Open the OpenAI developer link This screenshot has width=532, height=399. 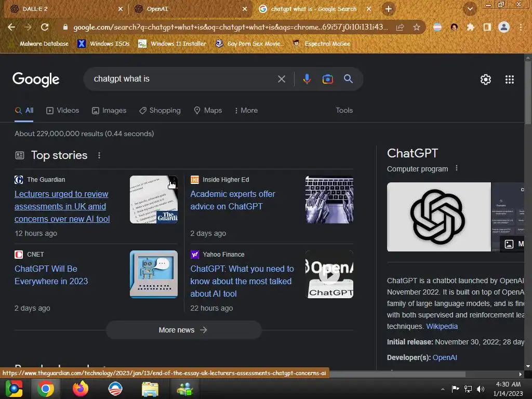pos(445,357)
